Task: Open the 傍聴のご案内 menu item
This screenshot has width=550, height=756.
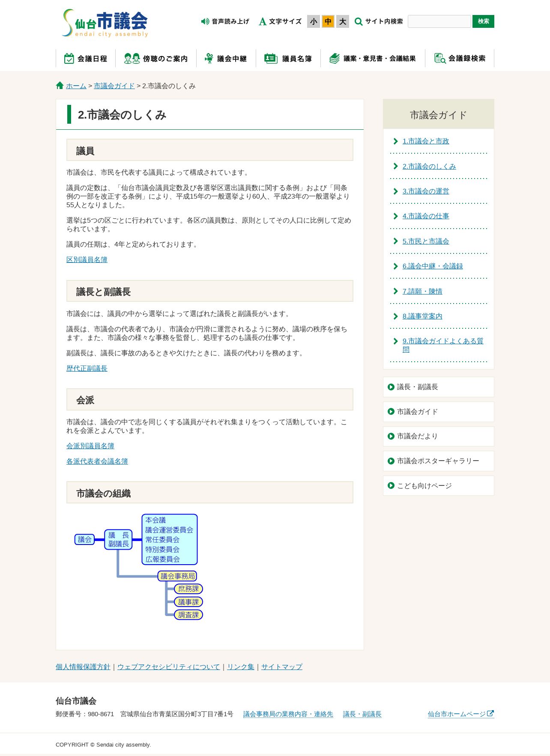Action: [156, 59]
